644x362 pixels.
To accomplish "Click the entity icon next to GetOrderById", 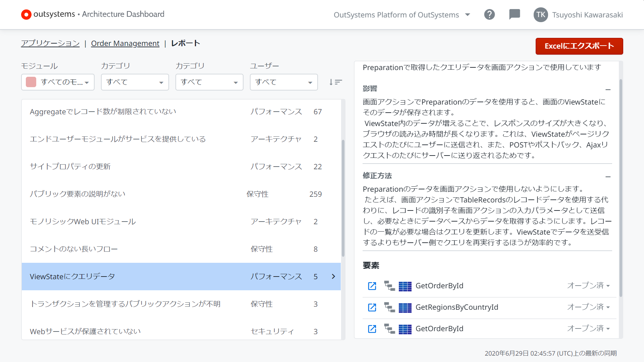I will pos(405,286).
